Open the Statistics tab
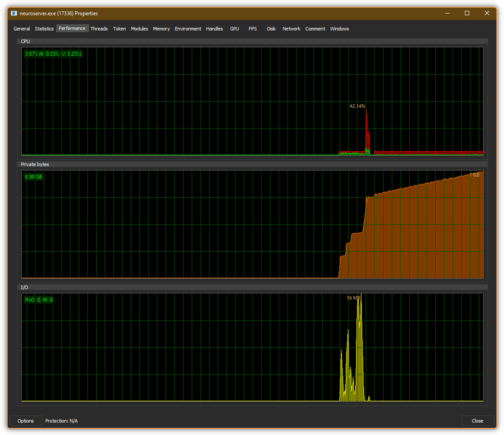504x435 pixels. 44,28
